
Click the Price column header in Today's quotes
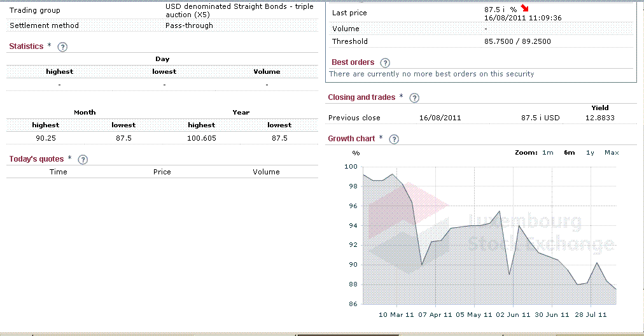tap(162, 172)
